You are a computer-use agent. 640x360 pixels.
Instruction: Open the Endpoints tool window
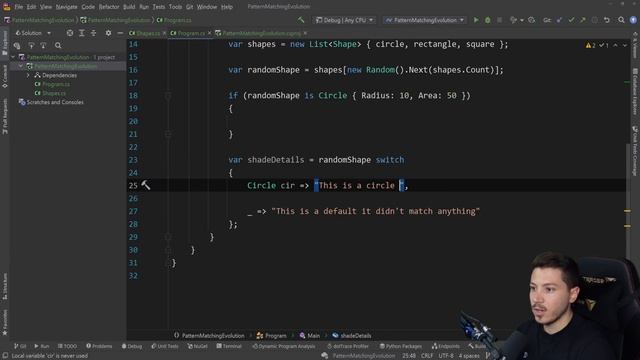point(446,346)
